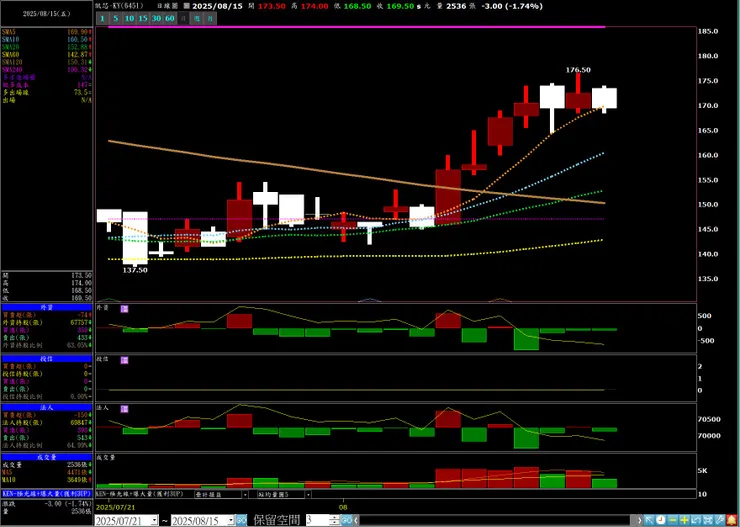Click the blue KEN strategy label at bottom left
Image resolution: width=740 pixels, height=527 pixels.
tap(47, 493)
